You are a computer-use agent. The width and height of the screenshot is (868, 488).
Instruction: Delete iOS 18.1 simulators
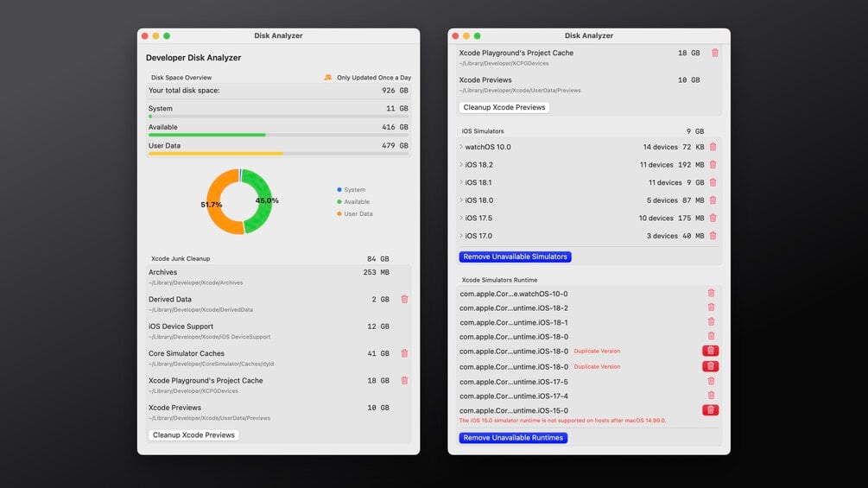(x=713, y=182)
